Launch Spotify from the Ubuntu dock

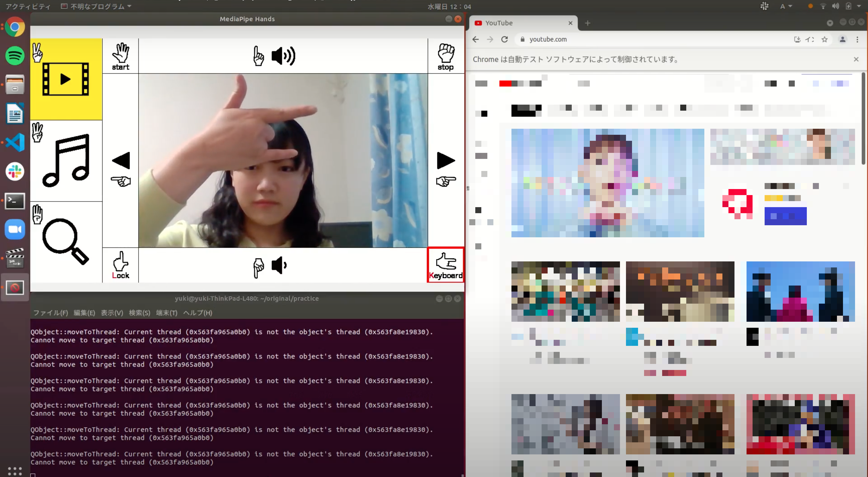pyautogui.click(x=15, y=55)
